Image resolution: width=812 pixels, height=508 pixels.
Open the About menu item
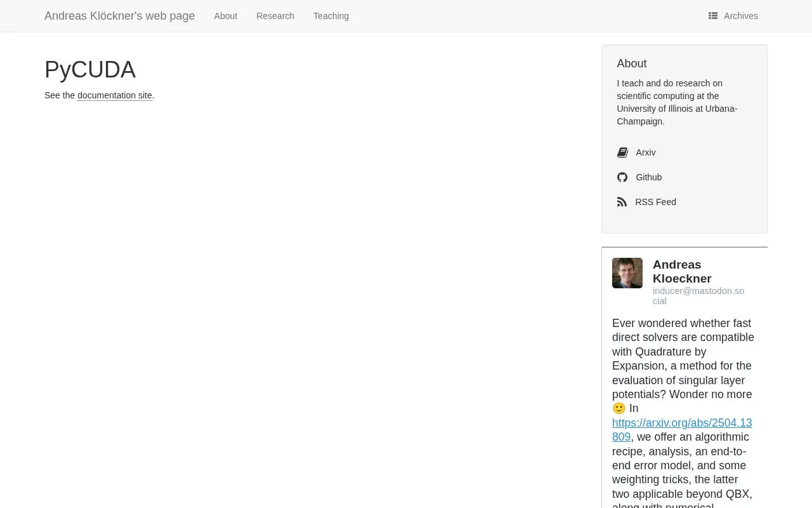point(226,16)
